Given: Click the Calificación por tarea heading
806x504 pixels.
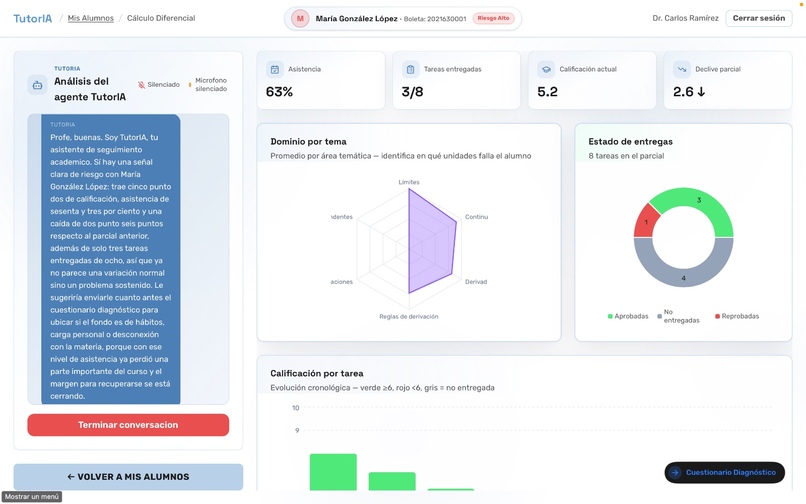Looking at the screenshot, I should [317, 373].
